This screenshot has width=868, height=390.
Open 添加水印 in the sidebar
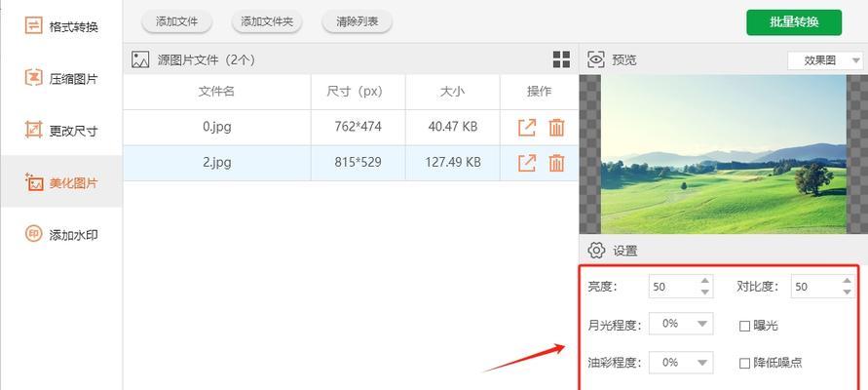pos(61,234)
